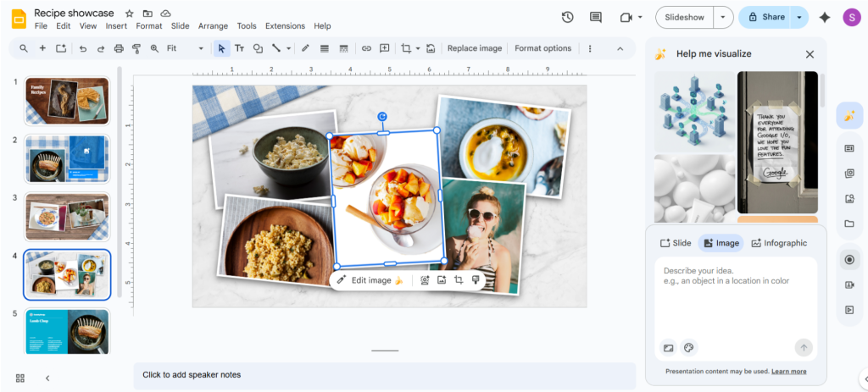Open the border weight icon

[x=325, y=48]
